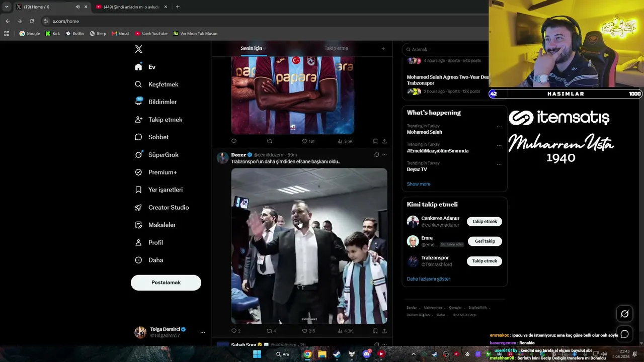Open the Canlı YouTube bookmark
Screen dimensions: 644x362
[151, 34]
